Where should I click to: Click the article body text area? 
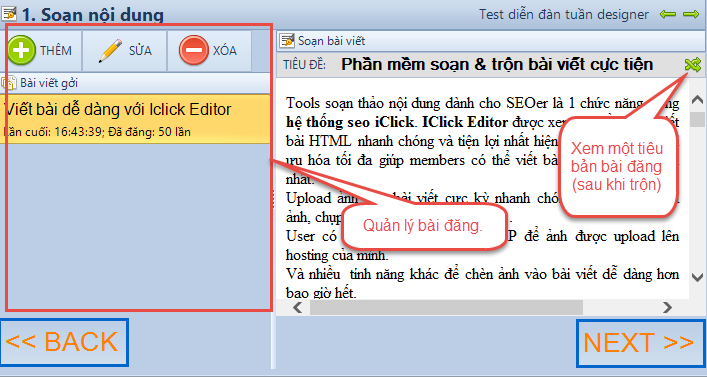(482, 189)
